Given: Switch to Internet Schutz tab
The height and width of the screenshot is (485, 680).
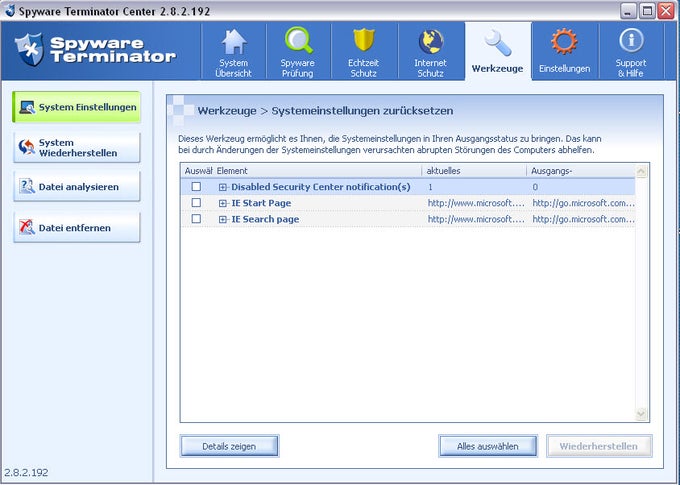Looking at the screenshot, I should point(431,52).
